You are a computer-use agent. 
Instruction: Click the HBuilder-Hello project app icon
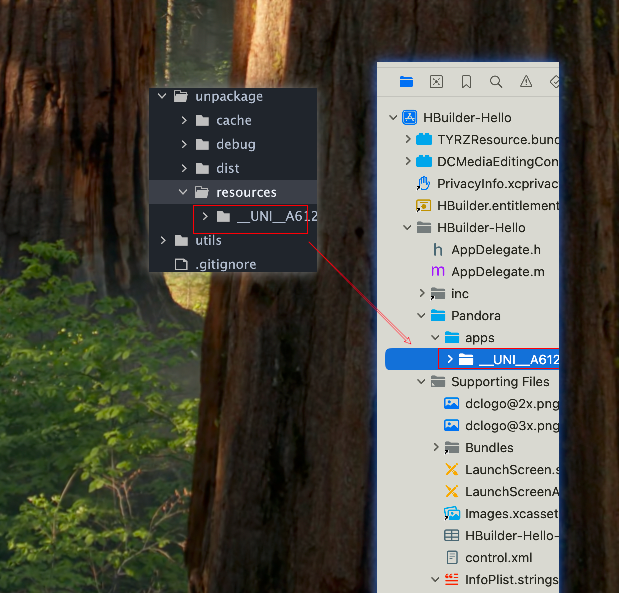point(409,118)
